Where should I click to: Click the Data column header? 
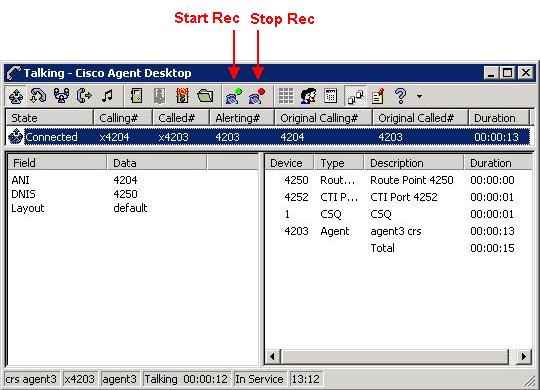(157, 163)
